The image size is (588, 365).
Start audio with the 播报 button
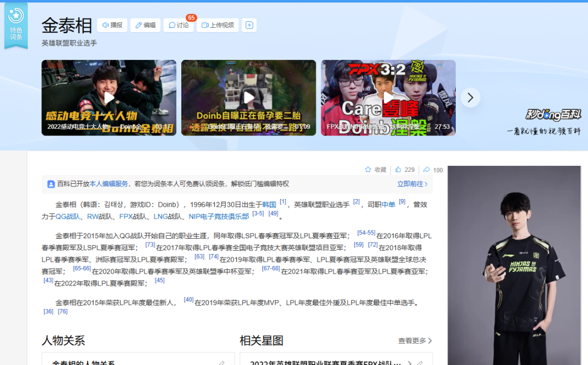tap(113, 25)
